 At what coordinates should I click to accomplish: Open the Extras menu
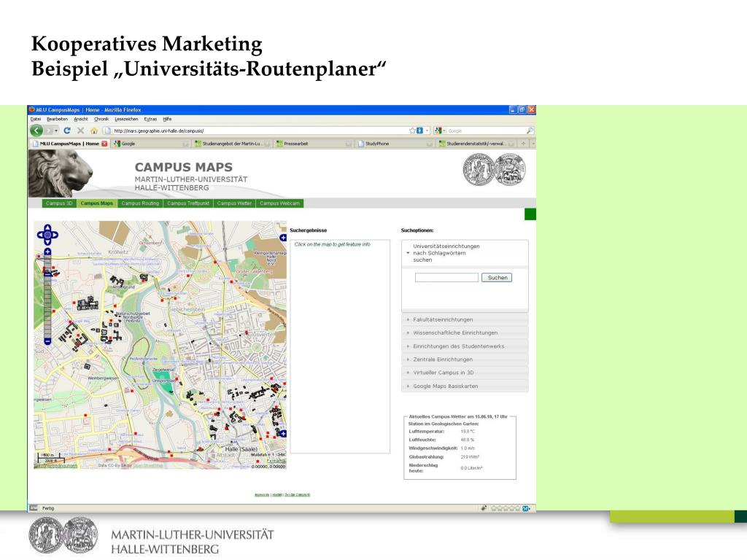pyautogui.click(x=150, y=119)
